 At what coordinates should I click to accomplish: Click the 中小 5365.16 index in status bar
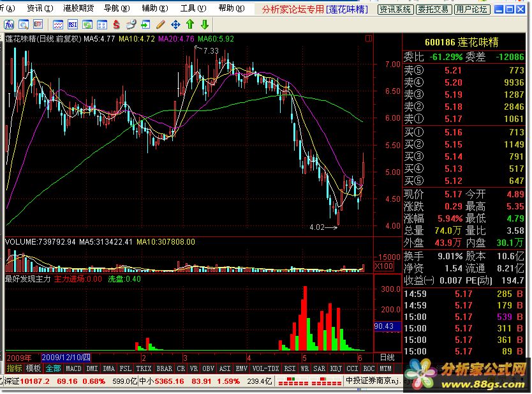pos(161,381)
